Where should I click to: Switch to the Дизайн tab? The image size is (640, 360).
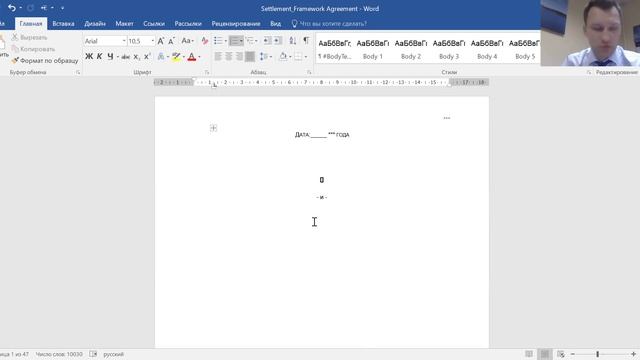click(95, 24)
